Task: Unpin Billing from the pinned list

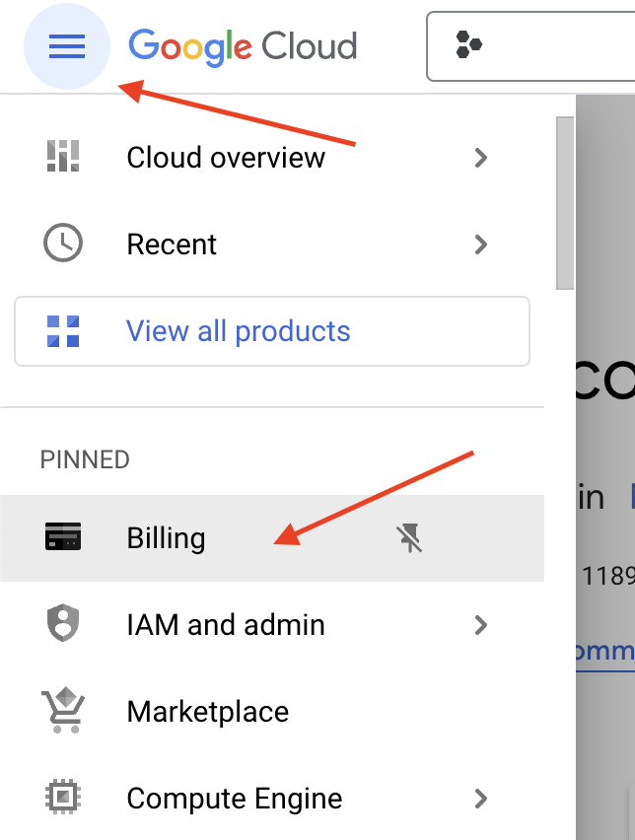Action: click(409, 538)
